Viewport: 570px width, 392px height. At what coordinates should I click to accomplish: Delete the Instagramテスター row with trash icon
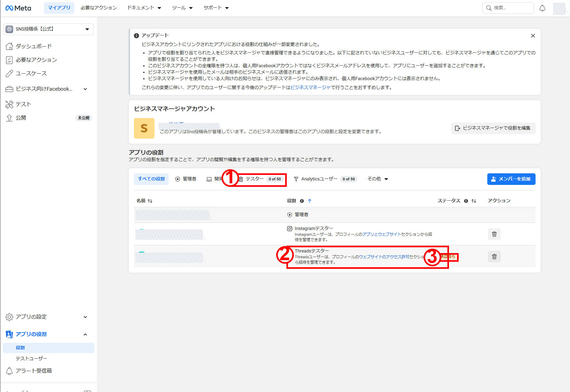494,234
